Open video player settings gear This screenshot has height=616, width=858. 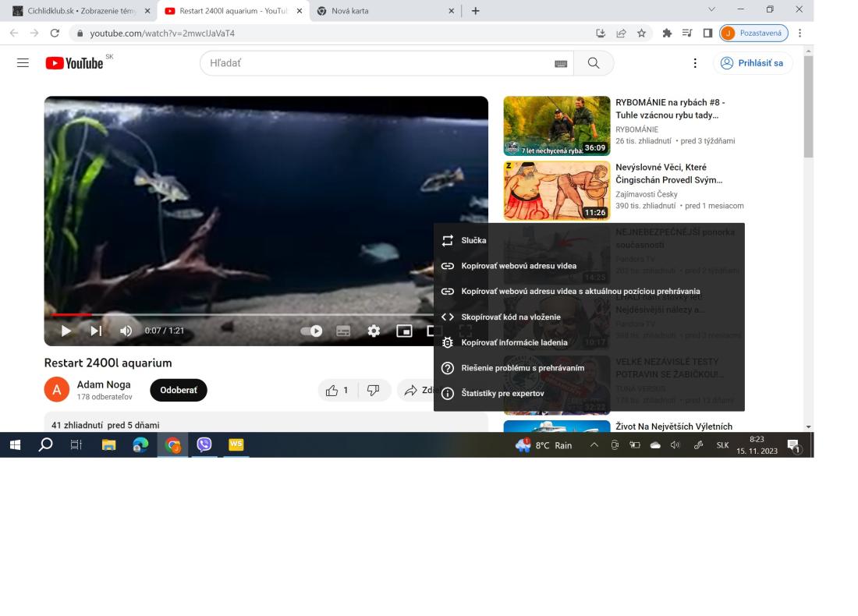pos(374,331)
